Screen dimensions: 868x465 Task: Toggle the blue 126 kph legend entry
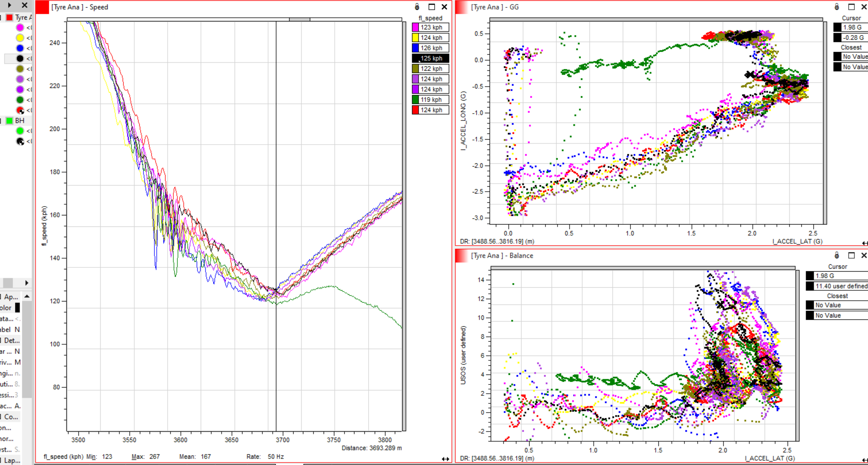tap(431, 48)
